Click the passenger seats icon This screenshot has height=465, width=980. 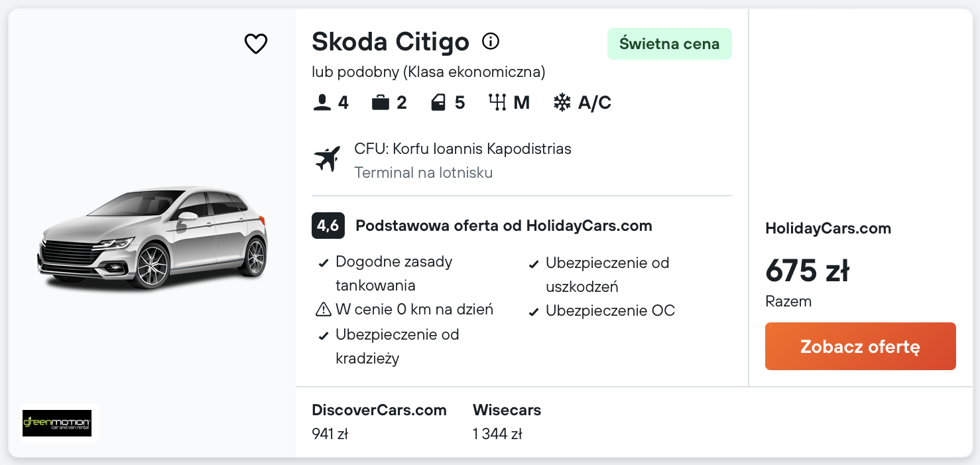coord(322,103)
